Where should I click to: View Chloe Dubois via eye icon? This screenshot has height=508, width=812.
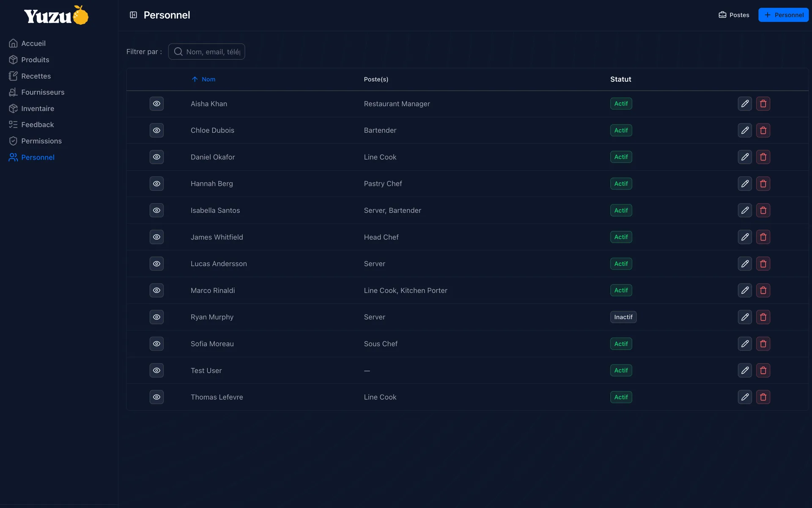(156, 130)
